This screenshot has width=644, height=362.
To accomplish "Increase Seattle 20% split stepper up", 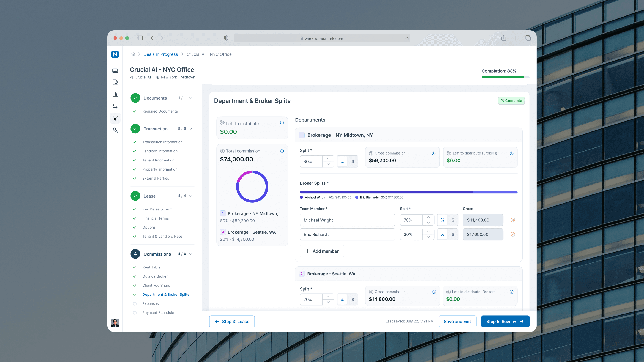I will coord(328,297).
